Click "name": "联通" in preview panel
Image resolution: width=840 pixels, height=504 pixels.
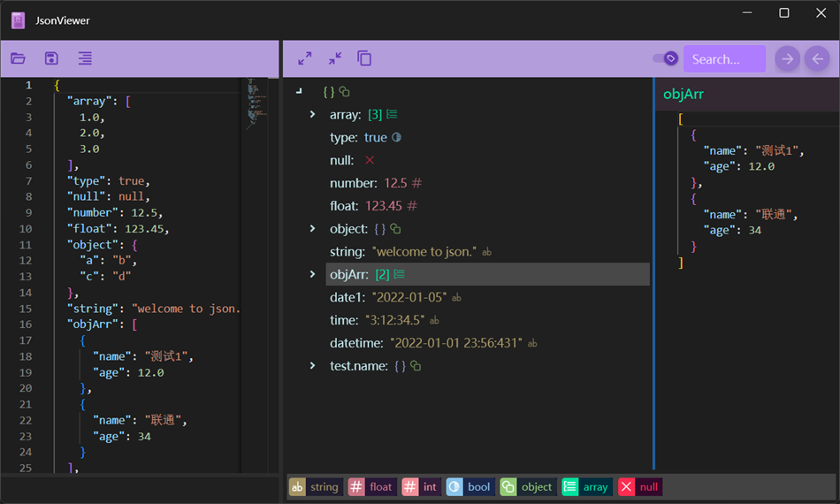750,214
